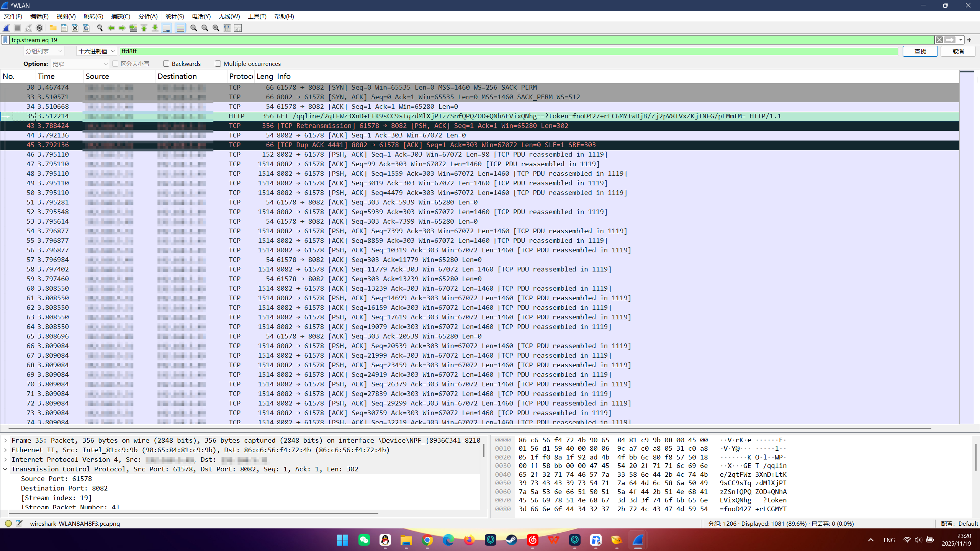Collapse the Transmission Control Protocol details
Screen dimensions: 980x551
pos(5,469)
